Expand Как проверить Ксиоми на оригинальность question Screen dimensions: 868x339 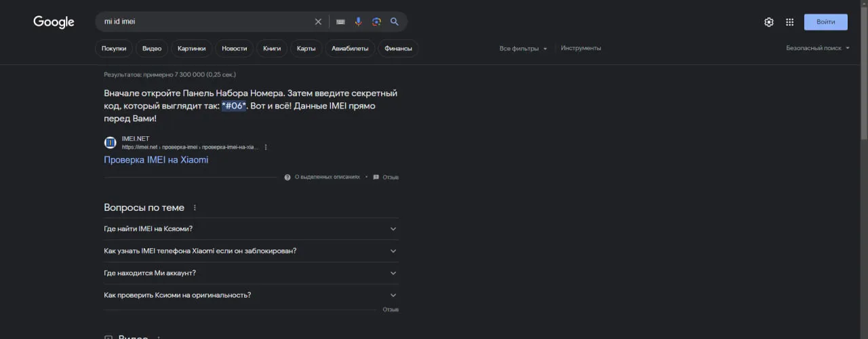(x=251, y=296)
